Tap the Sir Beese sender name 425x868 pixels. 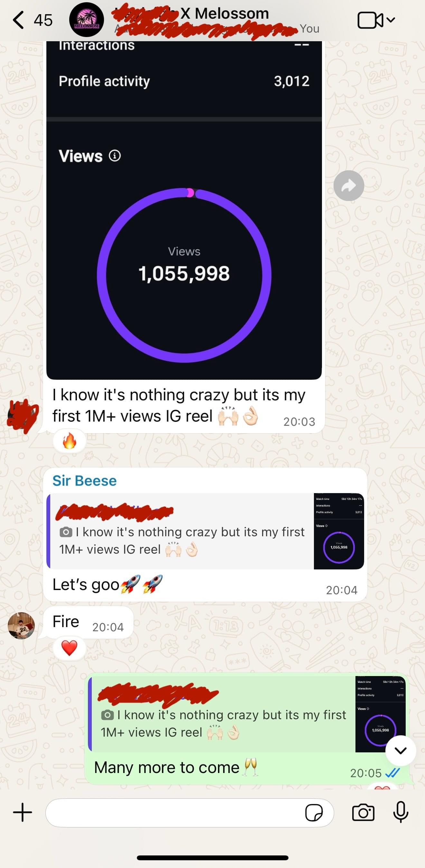pyautogui.click(x=85, y=481)
